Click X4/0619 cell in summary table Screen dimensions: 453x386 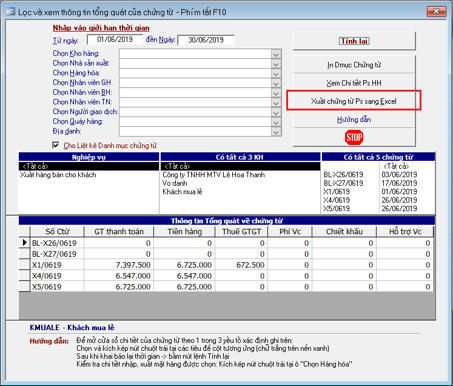pos(57,276)
